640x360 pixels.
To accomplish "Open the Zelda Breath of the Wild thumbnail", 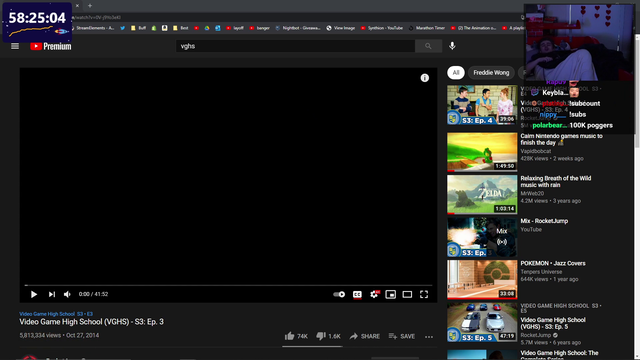I will [482, 195].
